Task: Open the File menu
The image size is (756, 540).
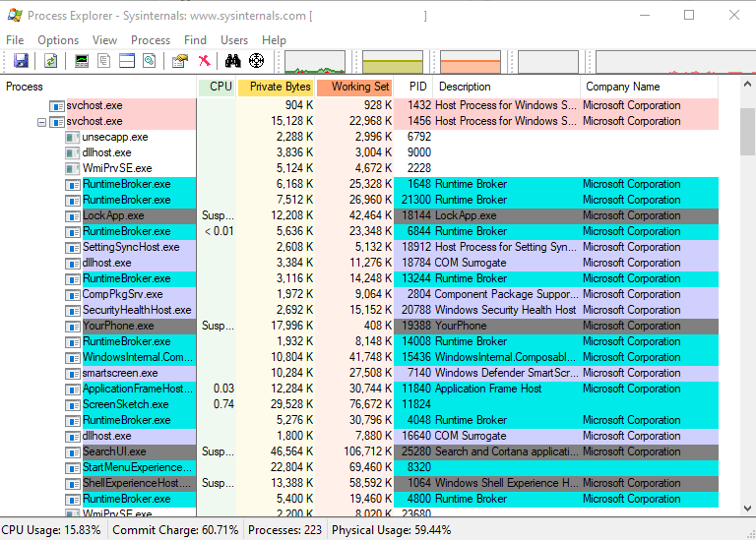Action: click(x=15, y=40)
